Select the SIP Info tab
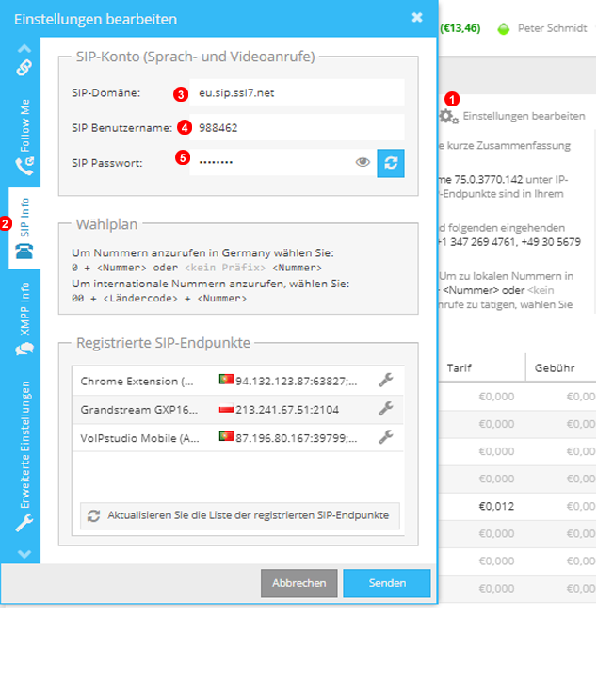Viewport: 597px width, 700px height. tap(24, 228)
